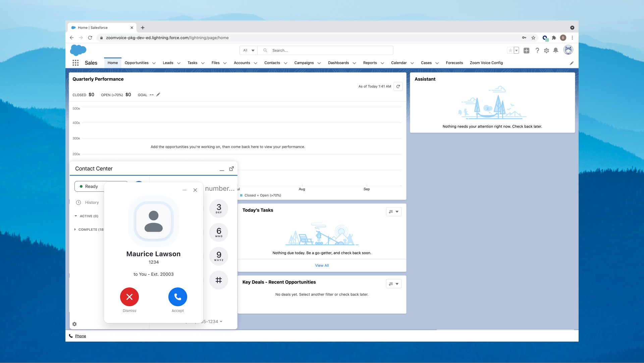Open Today's Tasks filter dropdown
The height and width of the screenshot is (363, 644).
(x=394, y=212)
